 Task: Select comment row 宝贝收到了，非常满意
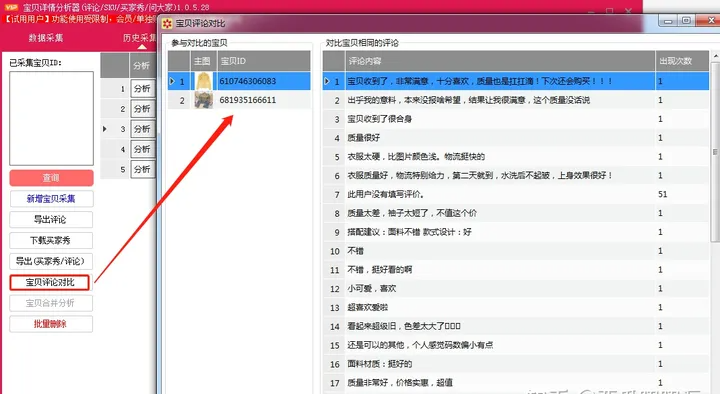[516, 81]
